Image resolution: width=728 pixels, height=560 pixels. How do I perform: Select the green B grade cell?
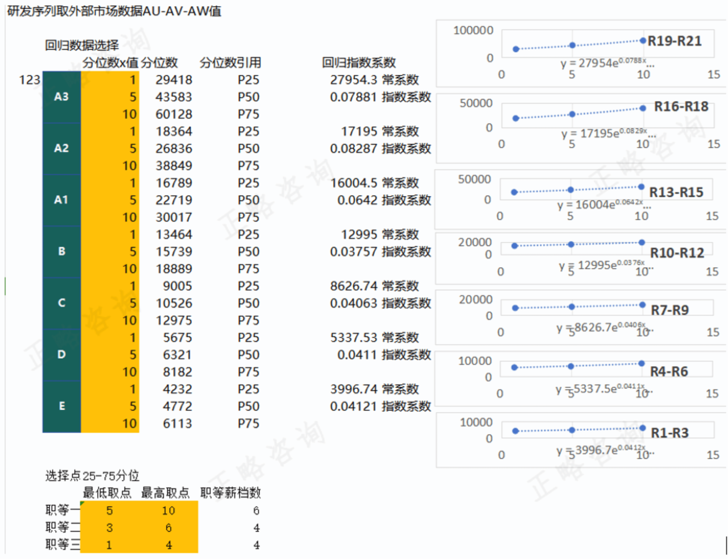61,251
